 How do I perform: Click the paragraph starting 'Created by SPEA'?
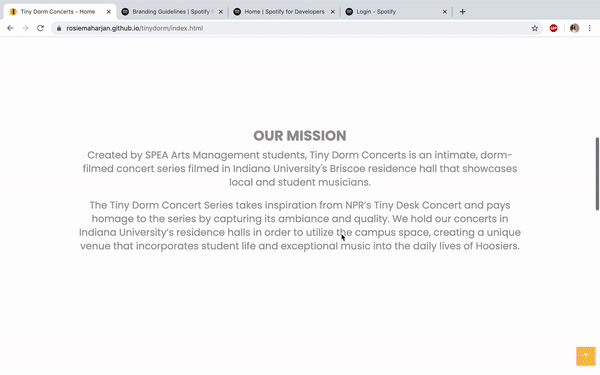coord(300,168)
